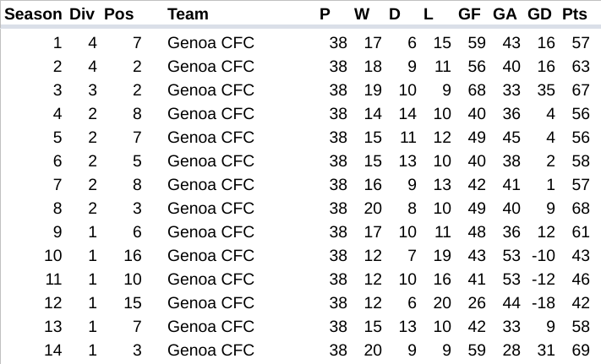Image resolution: width=601 pixels, height=364 pixels.
Task: Select the Team column header
Action: [x=188, y=14]
